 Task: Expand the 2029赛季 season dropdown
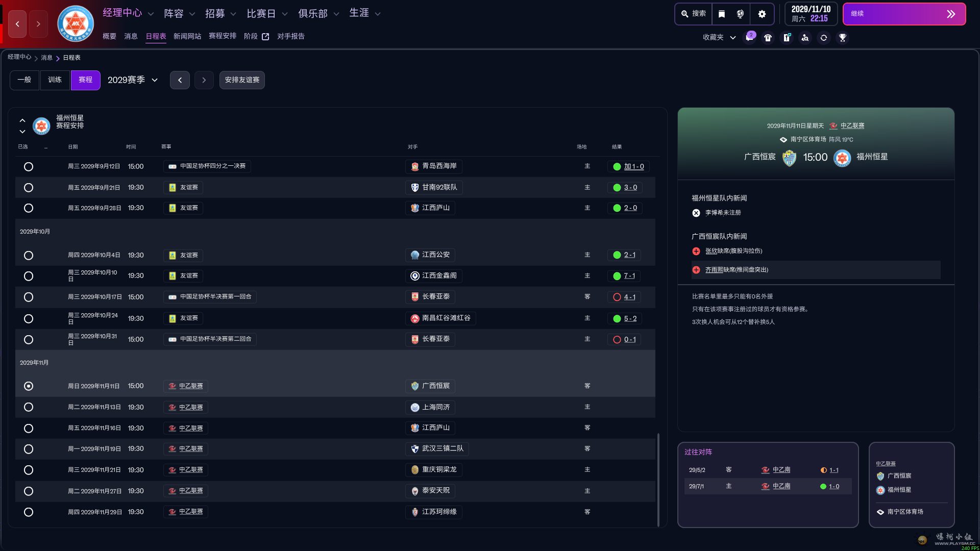point(133,80)
